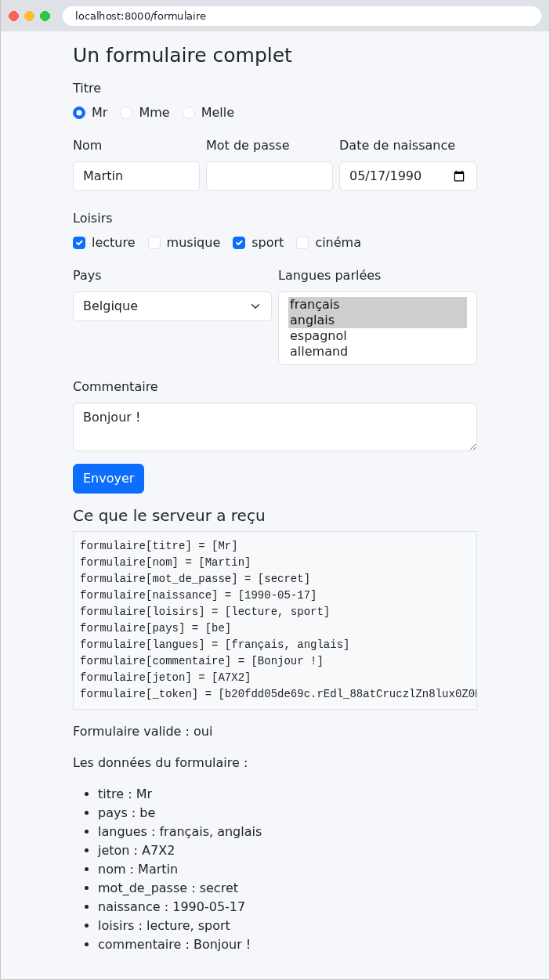Screen dimensions: 550x980
Task: Click the 'Ce que le serveur a reçu' heading
Action: click(x=169, y=515)
